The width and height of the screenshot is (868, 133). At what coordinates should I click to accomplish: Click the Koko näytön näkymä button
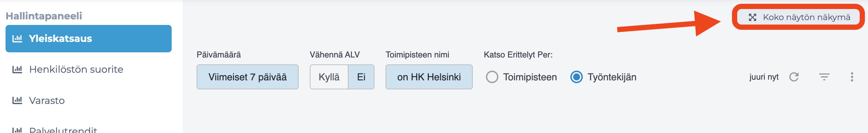(798, 17)
